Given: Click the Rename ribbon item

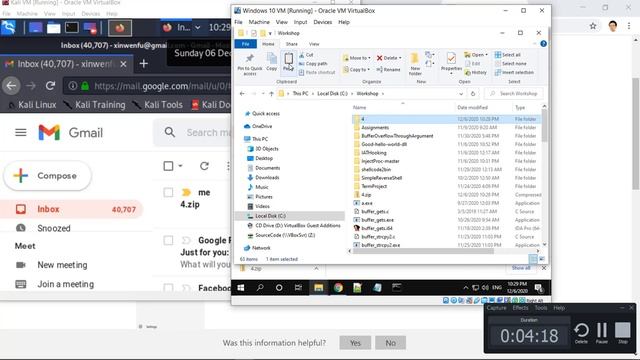Looking at the screenshot, I should pyautogui.click(x=389, y=70).
